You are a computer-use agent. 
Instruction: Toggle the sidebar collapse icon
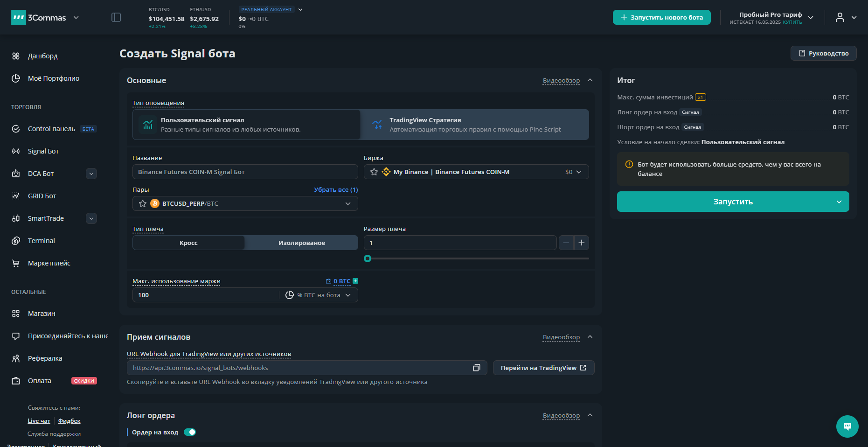click(116, 17)
